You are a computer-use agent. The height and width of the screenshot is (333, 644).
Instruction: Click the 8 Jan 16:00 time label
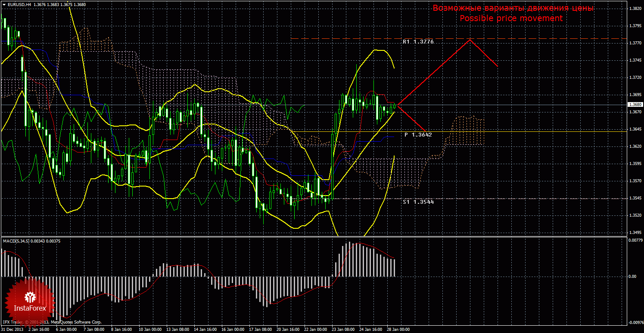pos(121,330)
